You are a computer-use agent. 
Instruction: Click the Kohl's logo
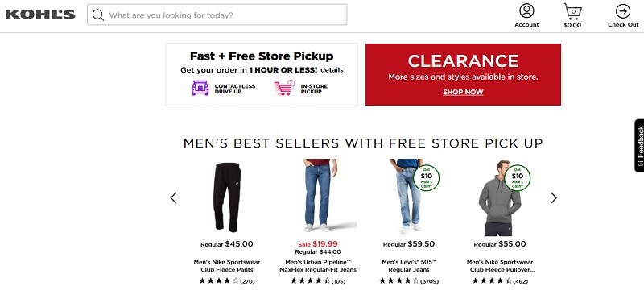point(40,15)
